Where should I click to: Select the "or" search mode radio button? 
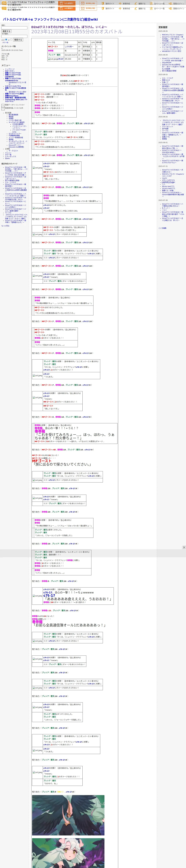(11, 39)
